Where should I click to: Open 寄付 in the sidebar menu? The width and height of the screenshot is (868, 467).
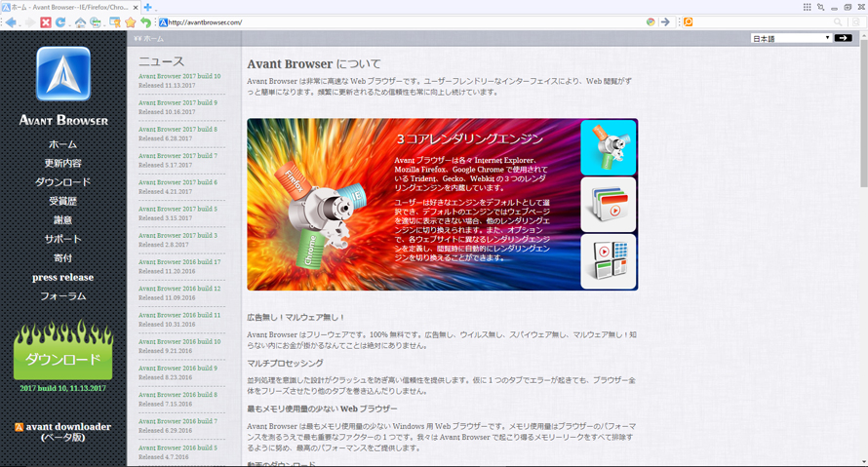tap(62, 257)
